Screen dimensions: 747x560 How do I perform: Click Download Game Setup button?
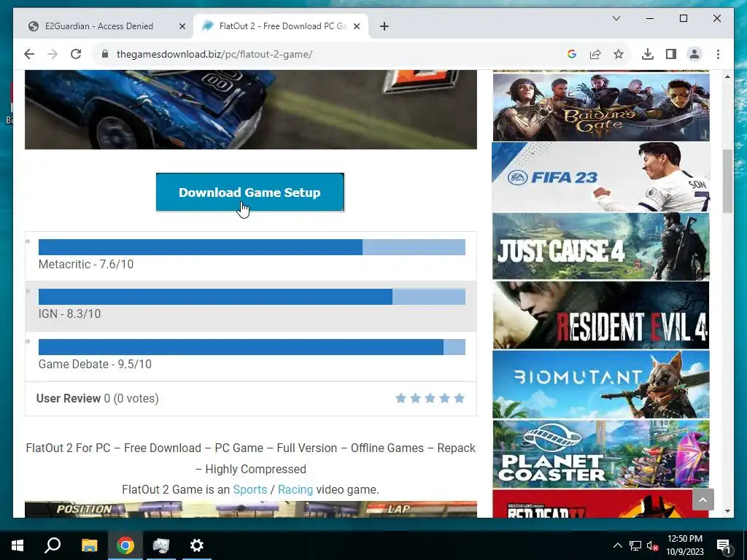[x=249, y=192]
